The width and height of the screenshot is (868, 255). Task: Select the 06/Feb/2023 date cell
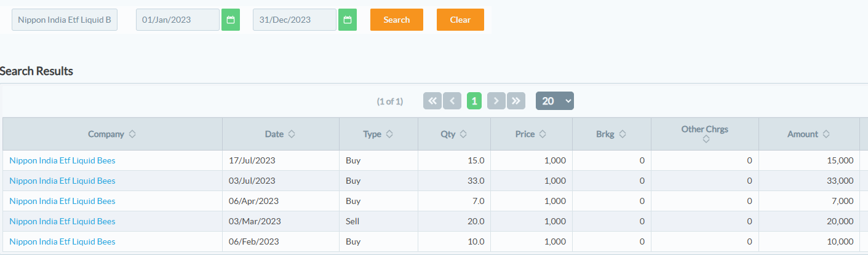coord(281,241)
